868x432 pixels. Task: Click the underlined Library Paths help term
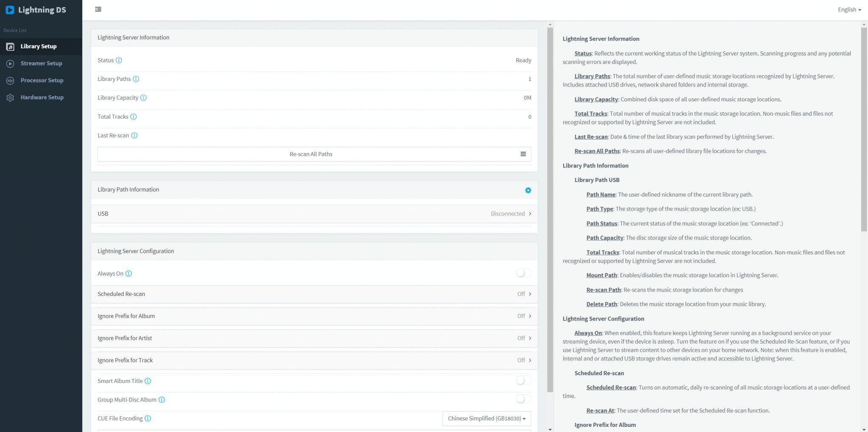(593, 76)
